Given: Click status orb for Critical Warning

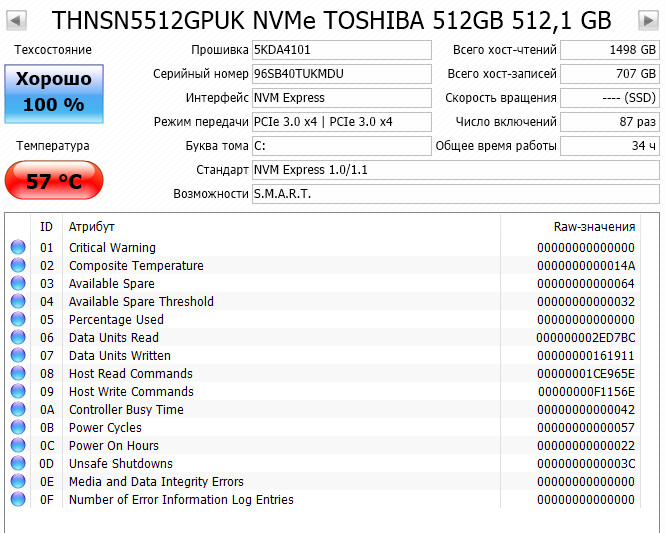Looking at the screenshot, I should pos(18,247).
